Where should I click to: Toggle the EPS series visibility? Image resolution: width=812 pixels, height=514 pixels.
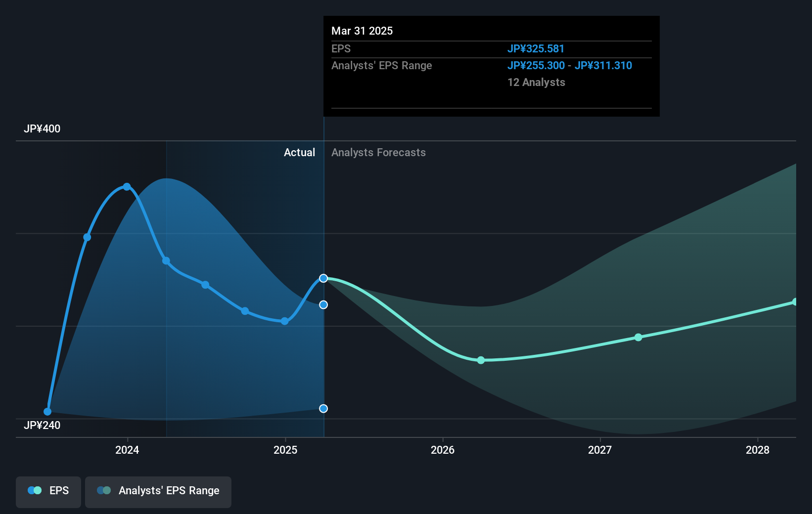tap(48, 491)
